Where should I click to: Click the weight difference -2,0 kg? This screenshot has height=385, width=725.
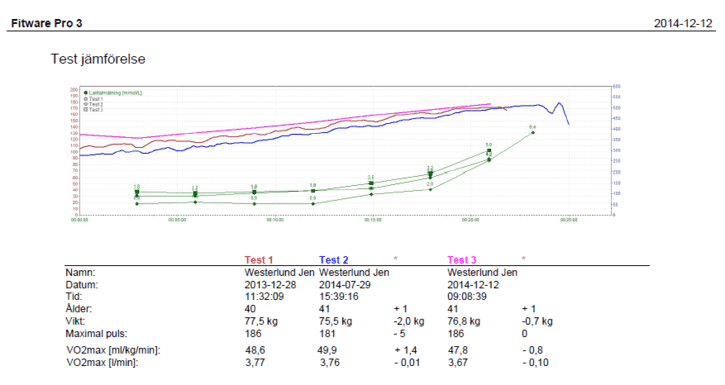(x=409, y=321)
